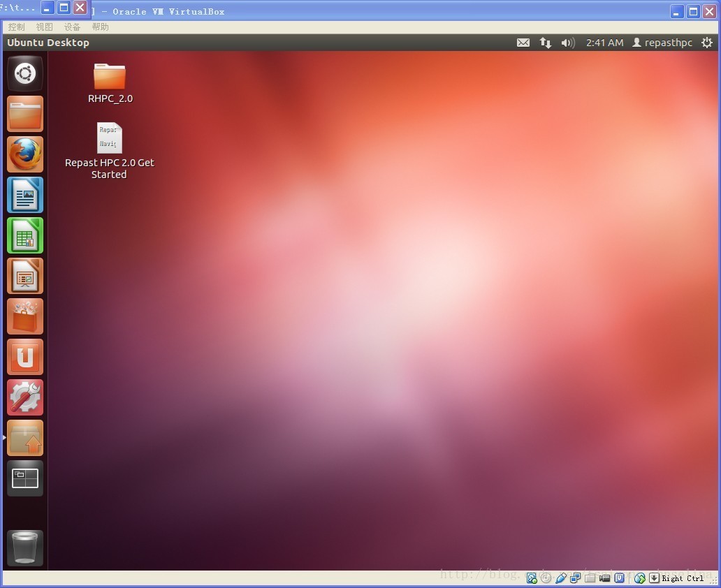Open LibreOffice Calc spreadsheet
The width and height of the screenshot is (721, 588).
[25, 235]
